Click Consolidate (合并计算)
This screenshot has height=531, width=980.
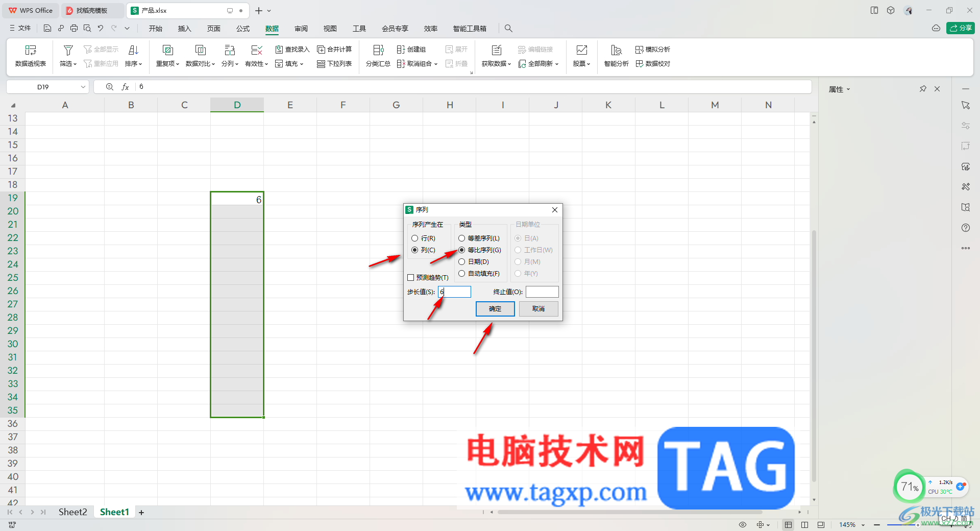point(334,50)
